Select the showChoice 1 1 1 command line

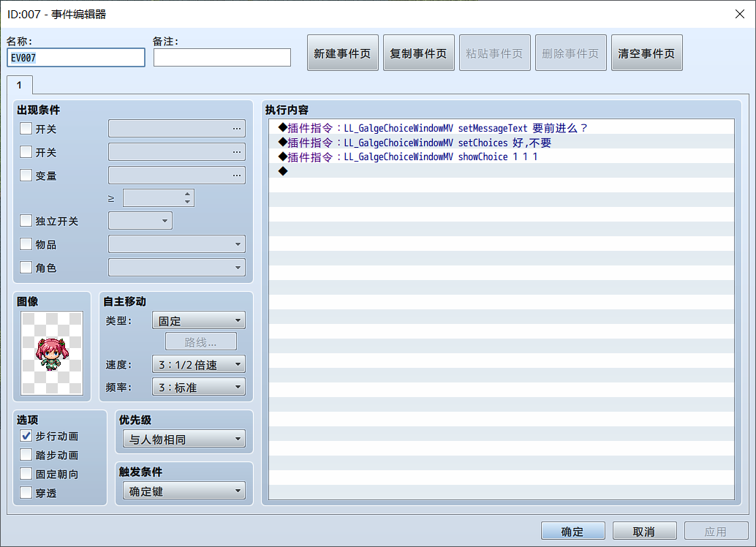[502, 156]
